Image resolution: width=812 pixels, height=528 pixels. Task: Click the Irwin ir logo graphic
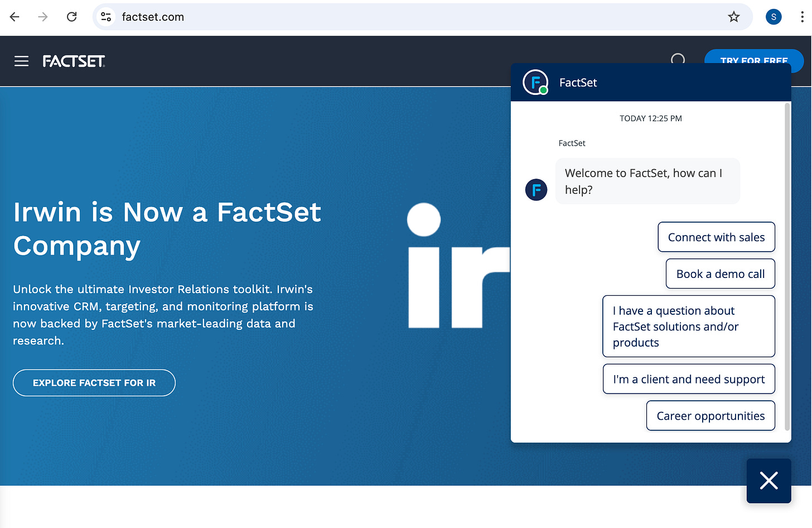[458, 266]
